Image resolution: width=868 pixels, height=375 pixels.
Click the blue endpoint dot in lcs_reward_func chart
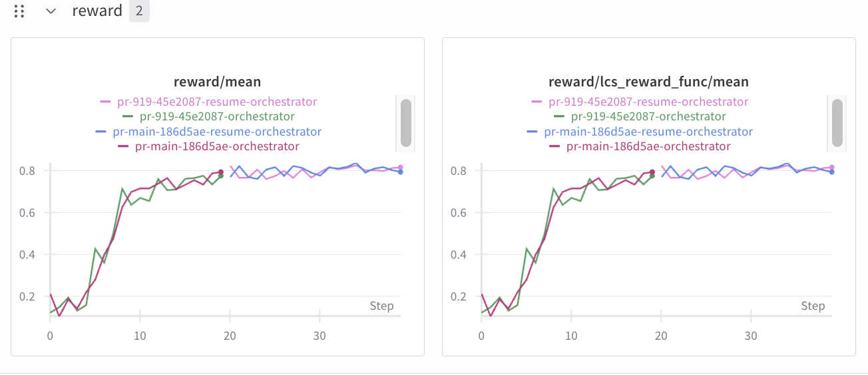(831, 172)
